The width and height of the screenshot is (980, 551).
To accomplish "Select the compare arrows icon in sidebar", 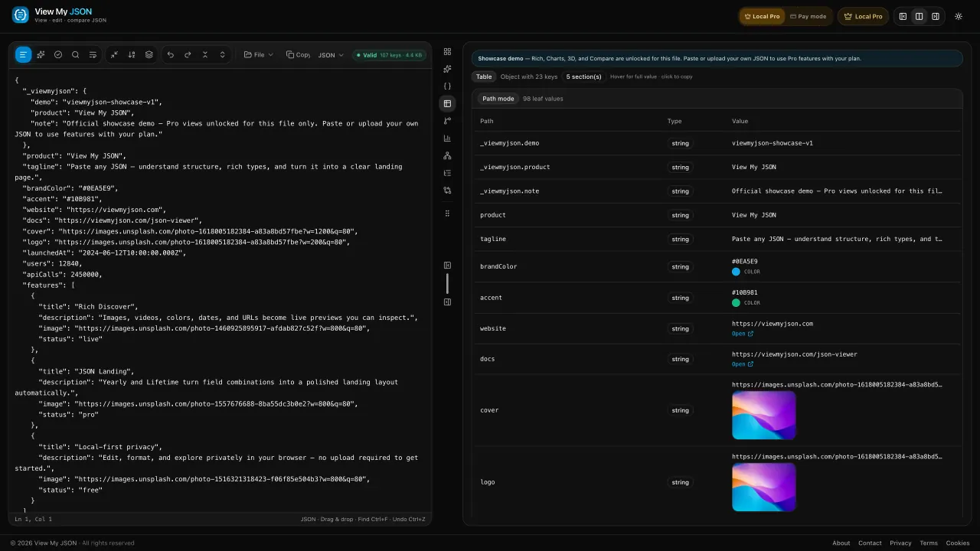I will click(447, 190).
